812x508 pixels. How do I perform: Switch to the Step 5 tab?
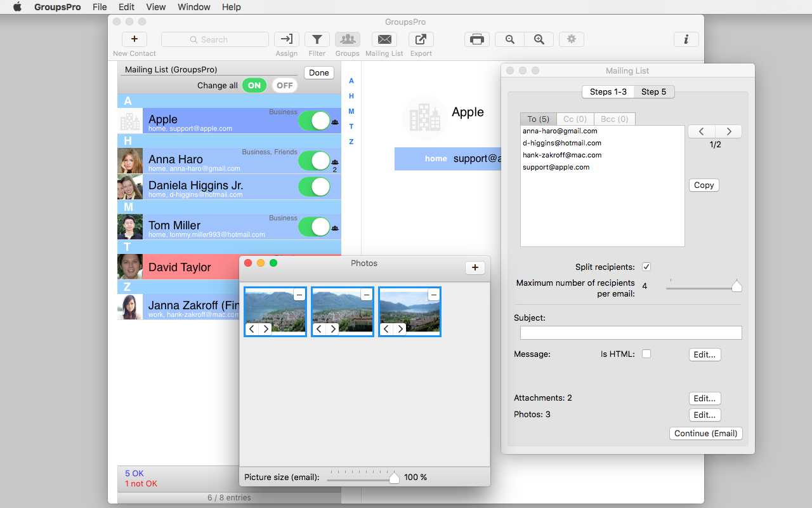pos(653,91)
